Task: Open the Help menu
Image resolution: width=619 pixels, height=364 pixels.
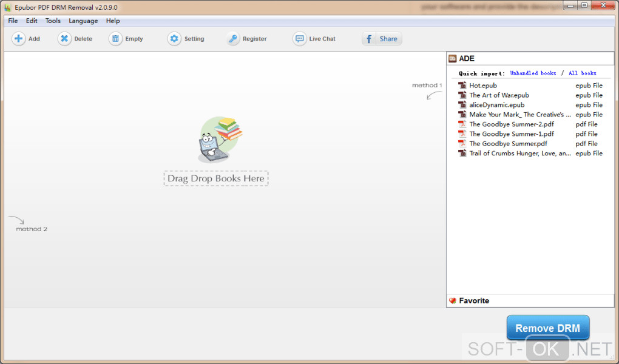Action: (x=113, y=21)
